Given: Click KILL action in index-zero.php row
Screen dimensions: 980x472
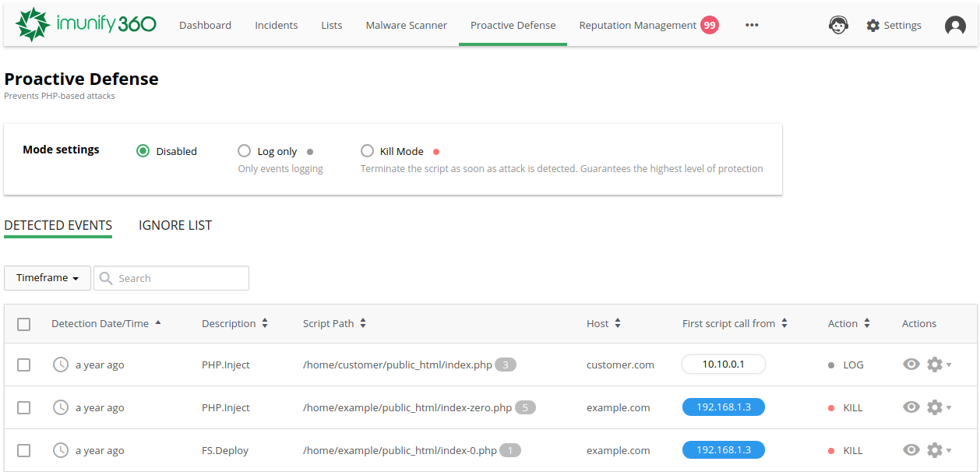Looking at the screenshot, I should 845,407.
